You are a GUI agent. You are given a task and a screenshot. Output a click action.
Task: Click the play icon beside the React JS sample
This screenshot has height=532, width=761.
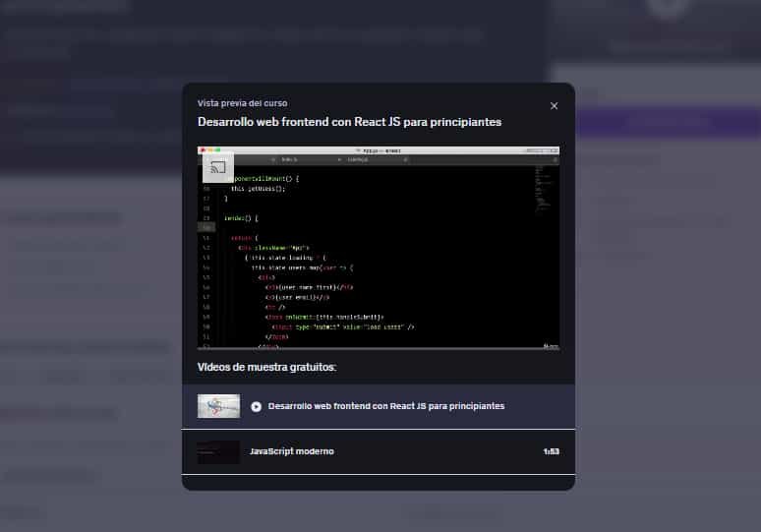257,407
